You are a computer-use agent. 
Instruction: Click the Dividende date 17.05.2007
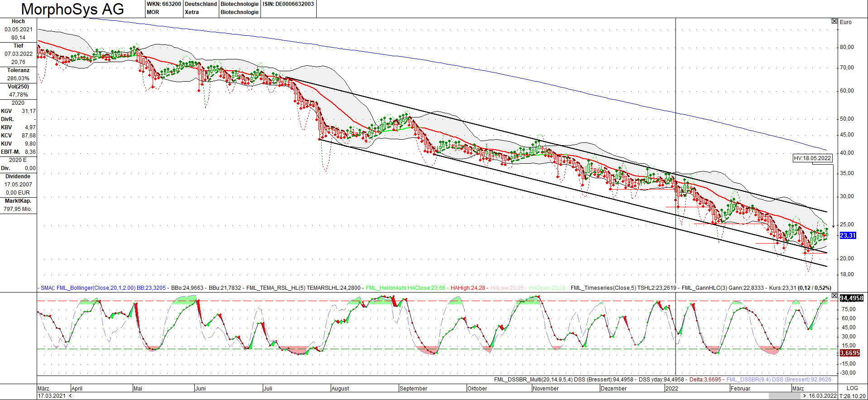click(19, 185)
